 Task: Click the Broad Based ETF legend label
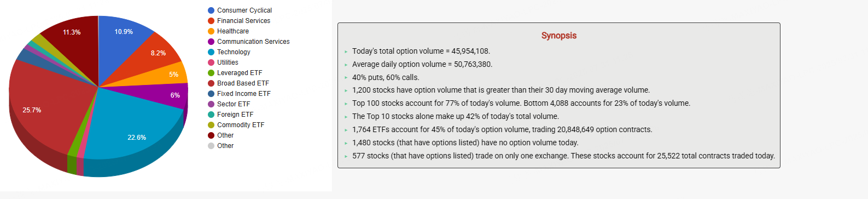(x=243, y=83)
